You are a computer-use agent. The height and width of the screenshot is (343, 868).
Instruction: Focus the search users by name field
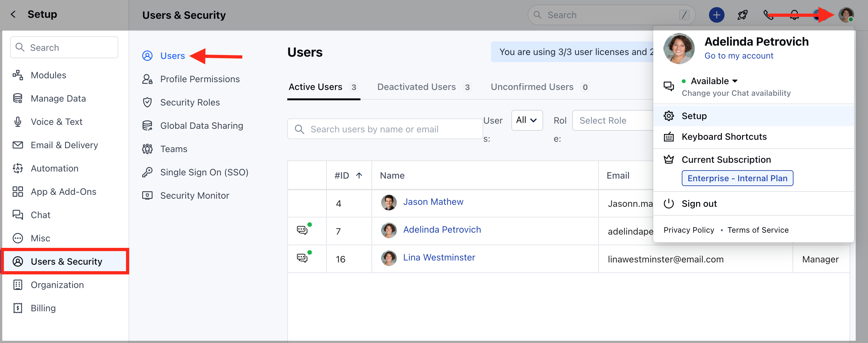(x=385, y=129)
